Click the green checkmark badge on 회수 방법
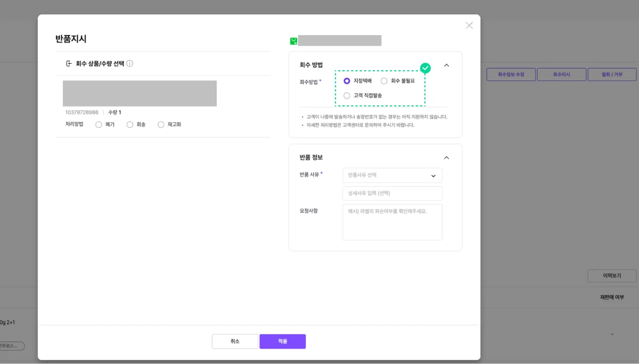The image size is (639, 364). 425,68
